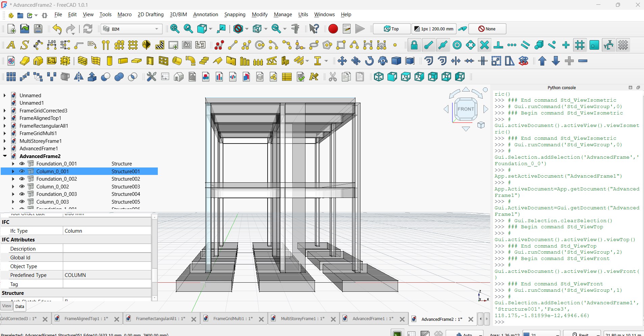Viewport: 644px width, 336px height.
Task: Expand the Foundation_0_002 tree item
Action: click(x=13, y=179)
